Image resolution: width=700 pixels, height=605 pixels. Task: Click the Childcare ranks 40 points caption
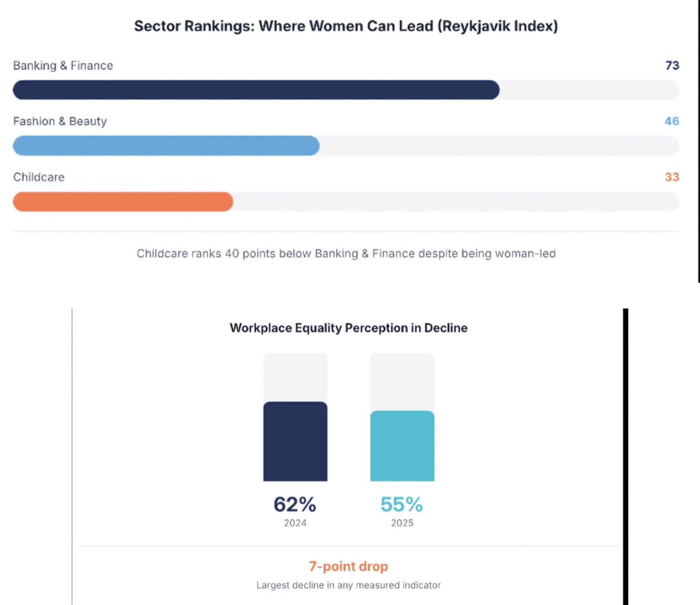(346, 254)
